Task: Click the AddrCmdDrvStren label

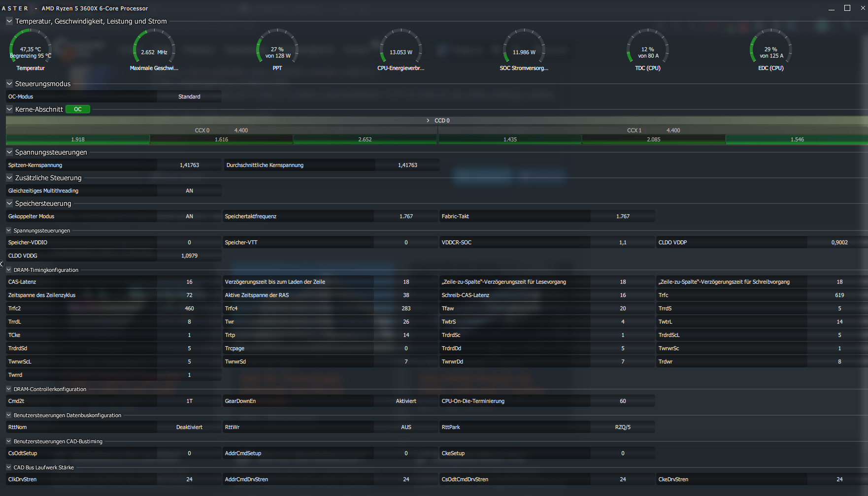Action: click(246, 479)
